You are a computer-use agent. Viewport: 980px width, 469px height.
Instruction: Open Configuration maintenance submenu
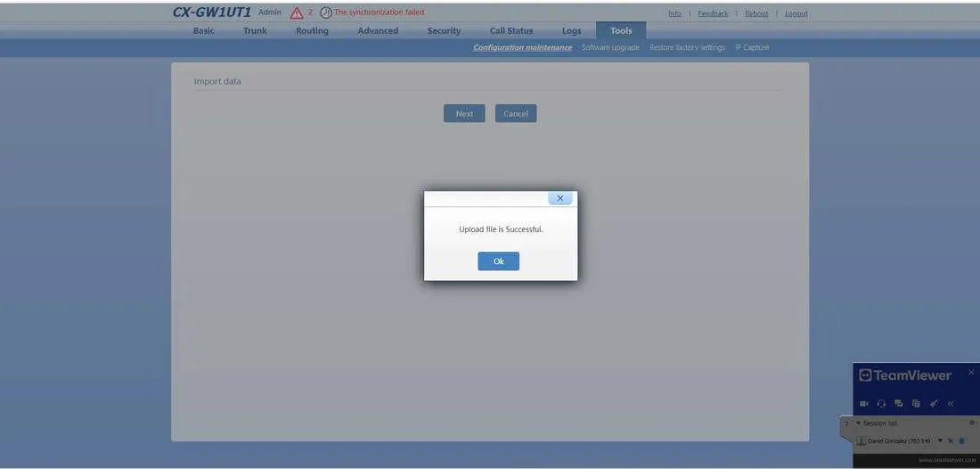click(x=522, y=47)
